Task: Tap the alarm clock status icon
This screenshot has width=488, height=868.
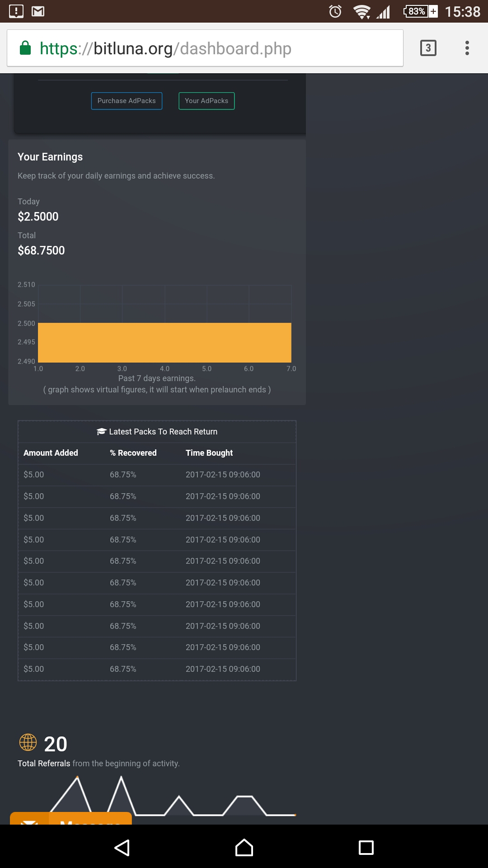Action: 335,11
